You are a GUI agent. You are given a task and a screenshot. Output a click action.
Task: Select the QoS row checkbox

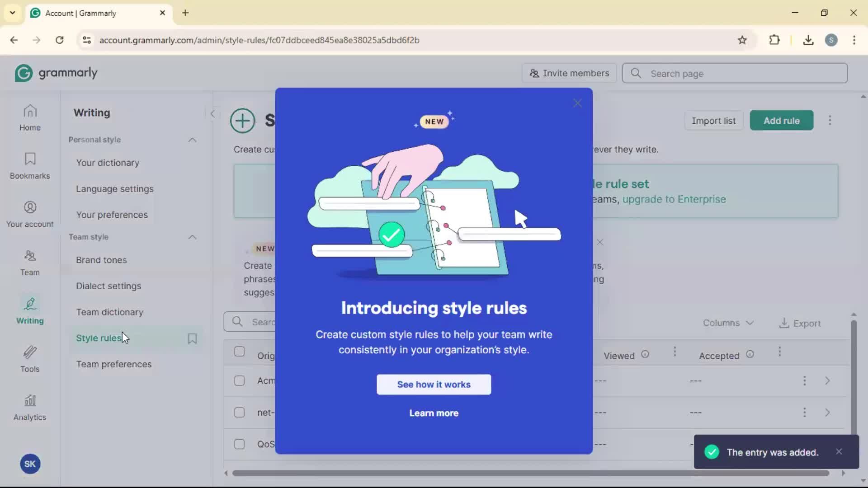(240, 444)
